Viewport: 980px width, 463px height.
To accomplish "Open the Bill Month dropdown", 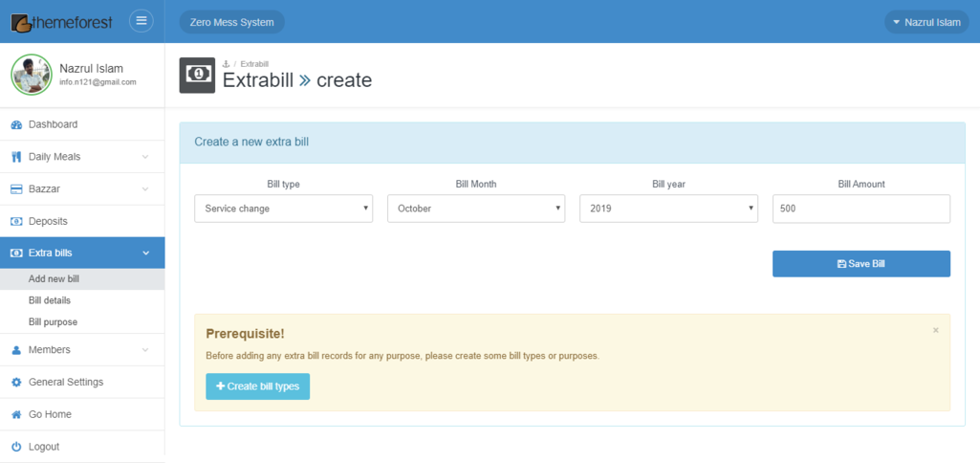I will [475, 209].
